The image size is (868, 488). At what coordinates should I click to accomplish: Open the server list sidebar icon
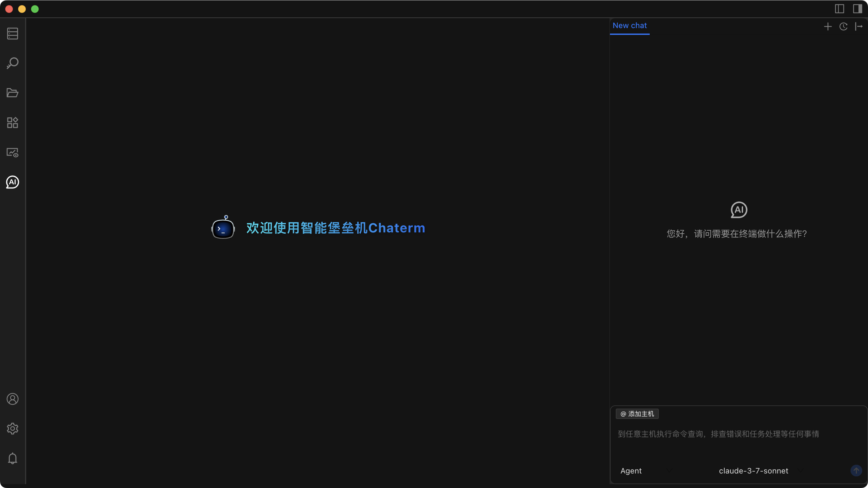pos(13,33)
